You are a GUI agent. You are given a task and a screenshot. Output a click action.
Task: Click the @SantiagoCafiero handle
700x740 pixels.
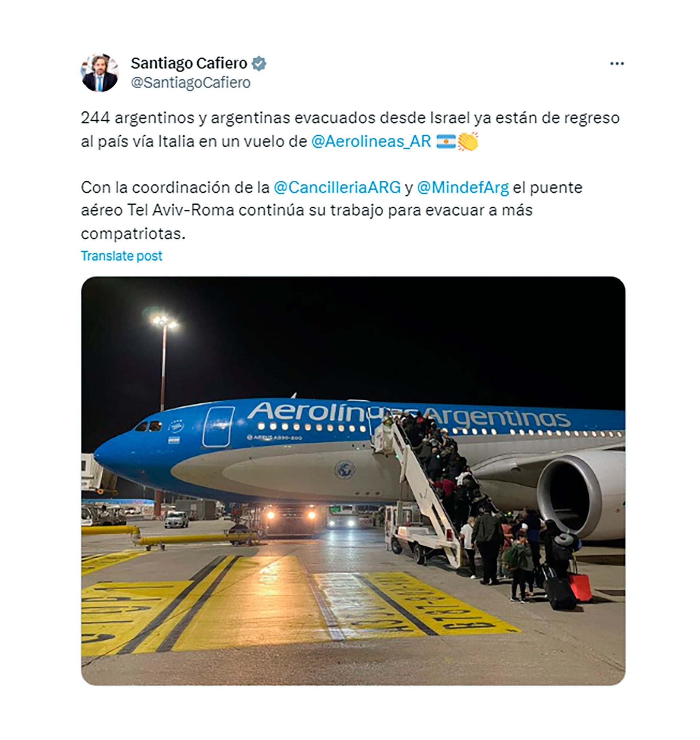pyautogui.click(x=190, y=83)
